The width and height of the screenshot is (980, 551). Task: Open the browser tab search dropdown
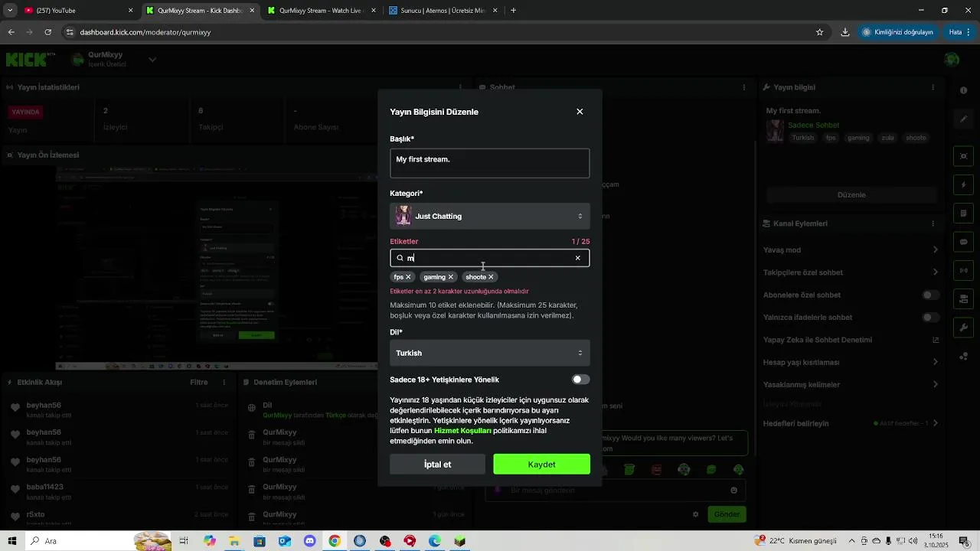[x=10, y=11]
